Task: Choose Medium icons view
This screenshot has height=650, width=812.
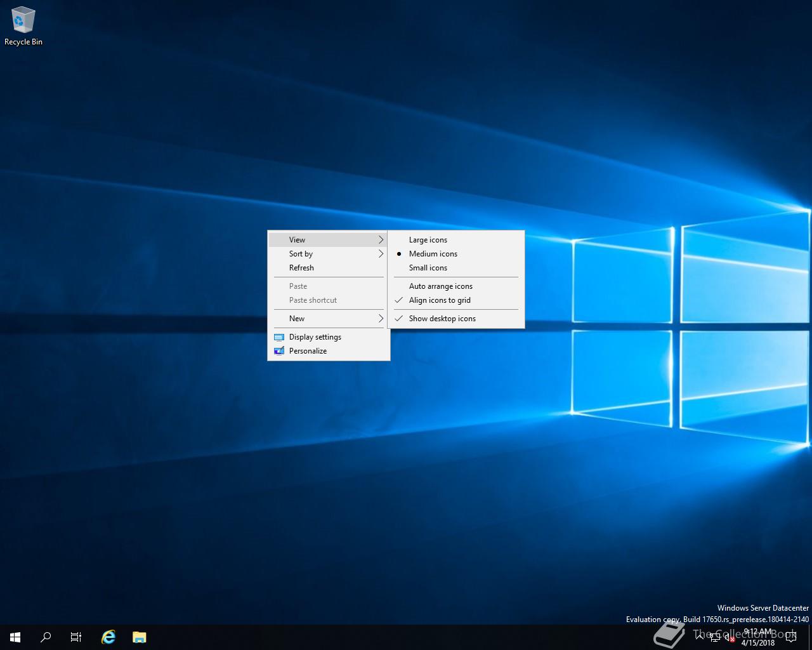Action: (456, 254)
